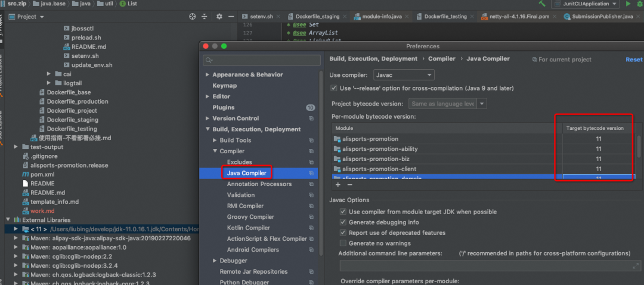This screenshot has width=644, height=285.
Task: Click the External Libraries icon
Action: [x=17, y=220]
